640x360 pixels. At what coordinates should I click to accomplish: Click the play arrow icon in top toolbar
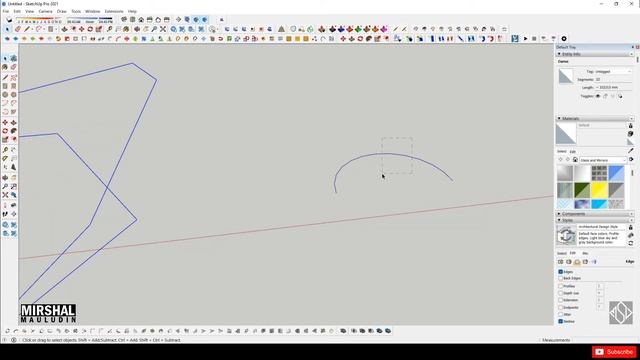[x=526, y=39]
